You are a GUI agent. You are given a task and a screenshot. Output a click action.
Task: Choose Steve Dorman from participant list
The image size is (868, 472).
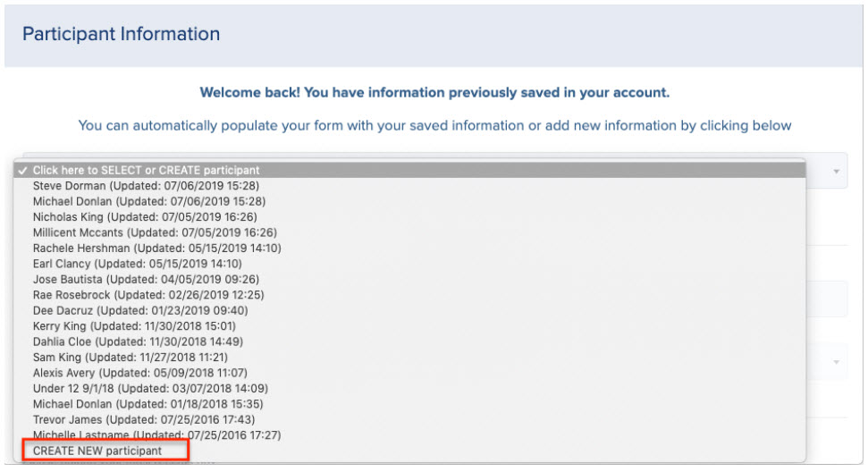(409, 186)
